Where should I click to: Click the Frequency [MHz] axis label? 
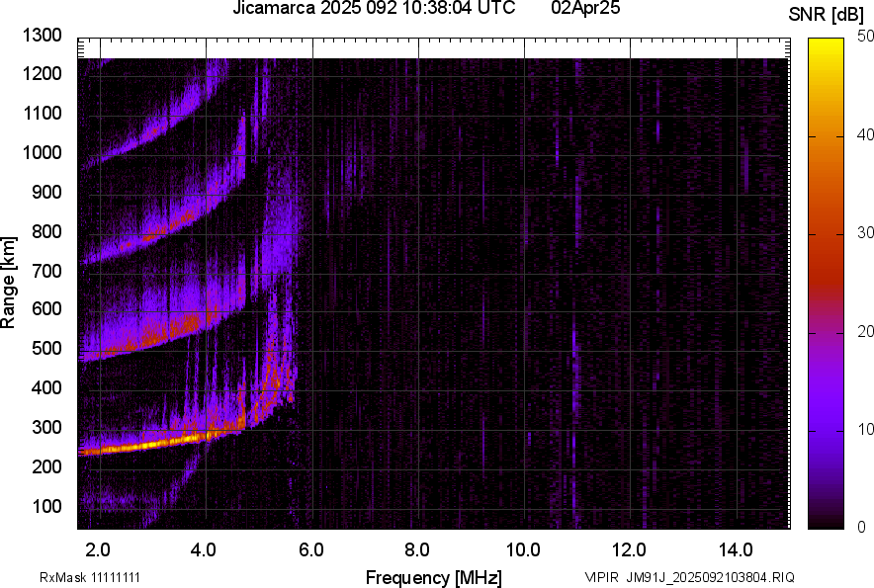click(433, 577)
